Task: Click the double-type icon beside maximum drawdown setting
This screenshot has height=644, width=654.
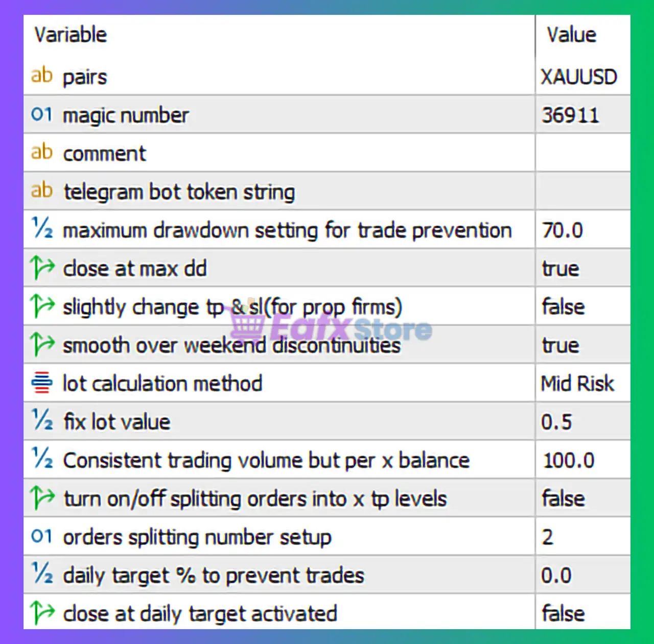Action: point(42,229)
